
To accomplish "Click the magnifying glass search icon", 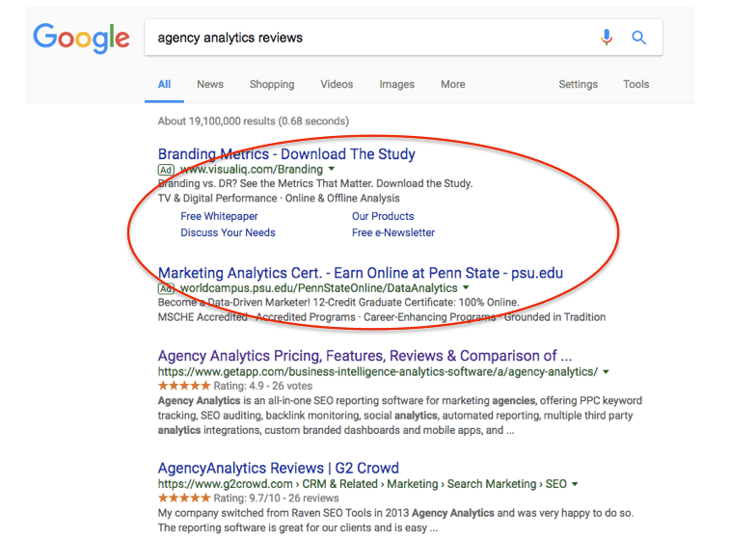I will point(638,38).
